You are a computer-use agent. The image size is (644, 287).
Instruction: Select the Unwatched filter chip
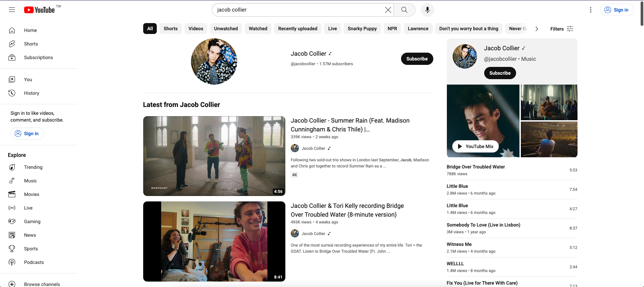(x=226, y=29)
